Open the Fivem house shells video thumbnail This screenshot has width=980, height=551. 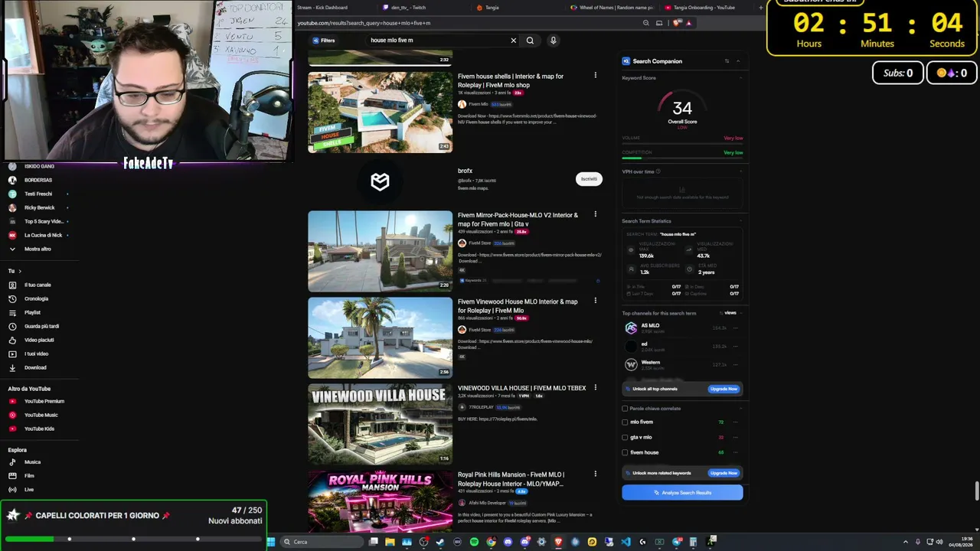coord(380,112)
